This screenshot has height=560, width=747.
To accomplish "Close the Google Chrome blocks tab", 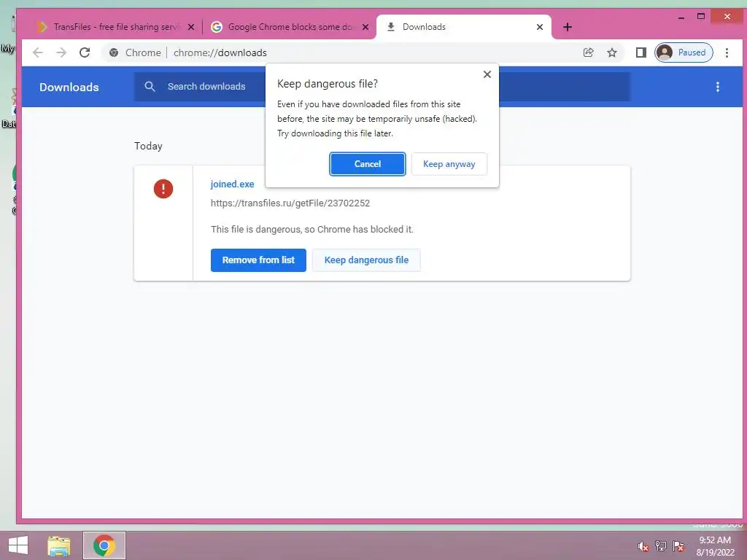I will 365,27.
